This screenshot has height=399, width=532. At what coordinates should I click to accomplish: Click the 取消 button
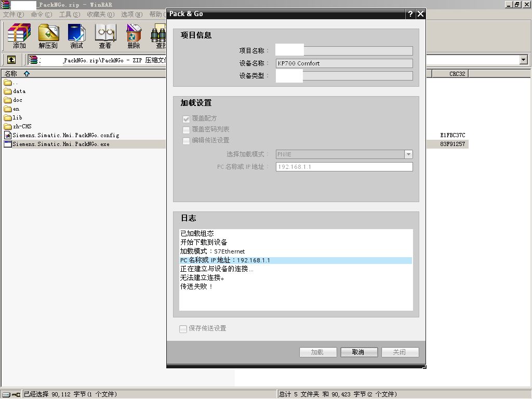click(359, 352)
